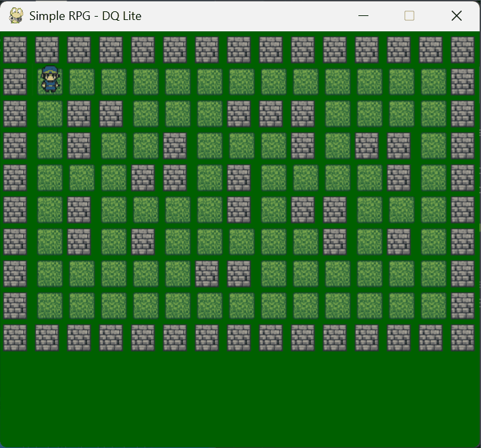Click the "Simple RPG - DQ Lite" title text
The image size is (481, 448).
coord(85,16)
